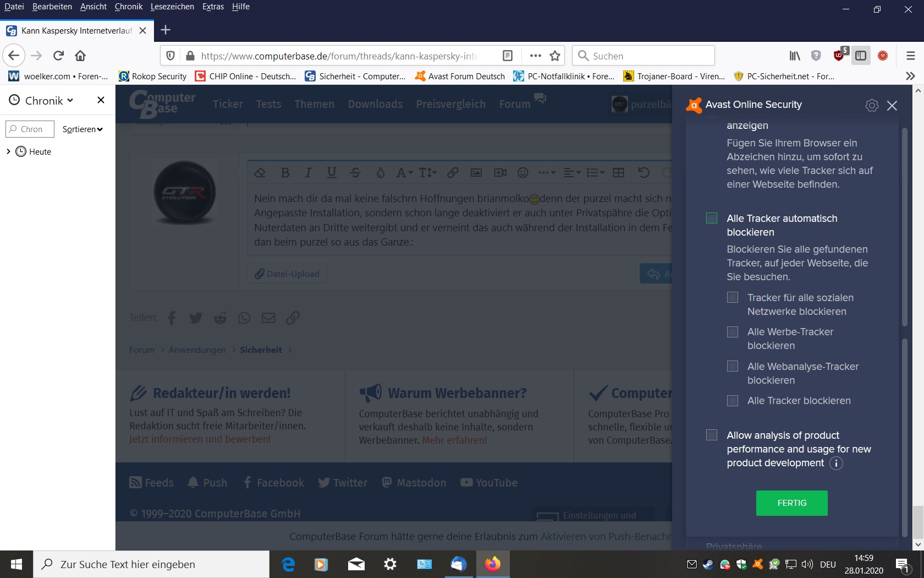
Task: Click the Datei-Upload button
Action: click(x=287, y=274)
